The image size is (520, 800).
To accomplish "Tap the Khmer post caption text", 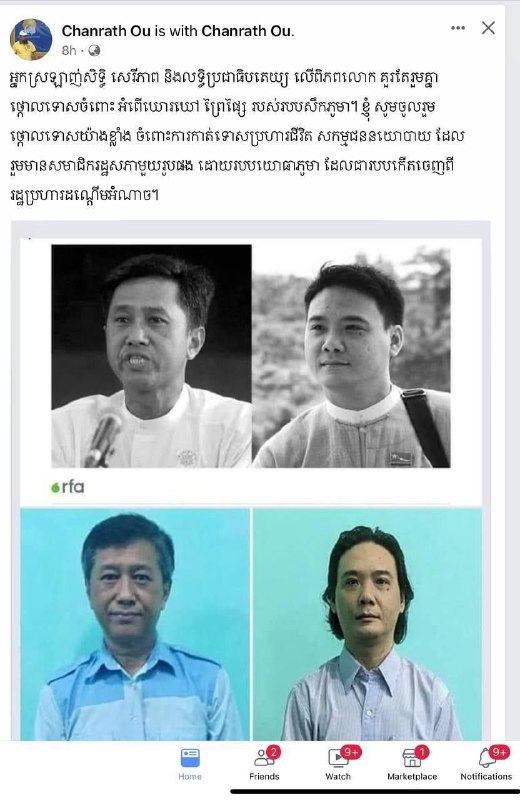I will pyautogui.click(x=237, y=137).
